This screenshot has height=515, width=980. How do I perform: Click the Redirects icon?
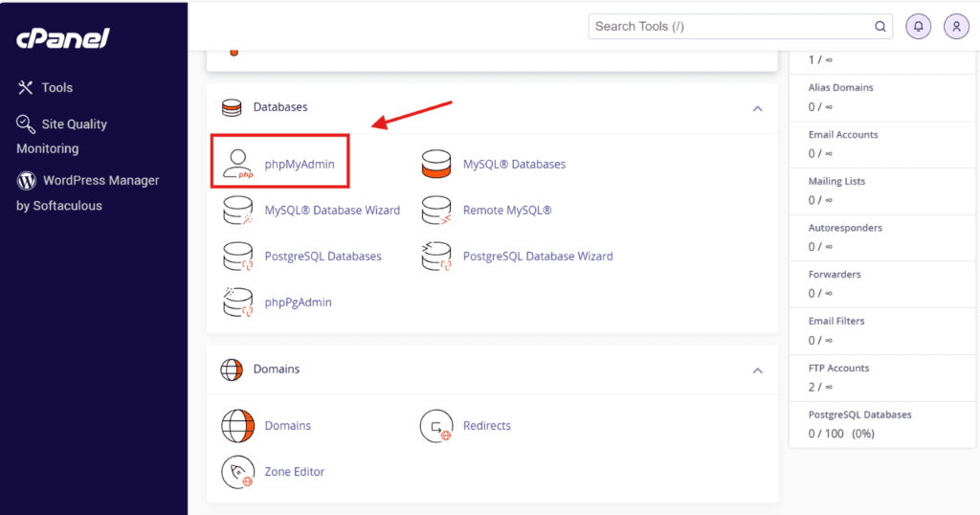[x=436, y=426]
